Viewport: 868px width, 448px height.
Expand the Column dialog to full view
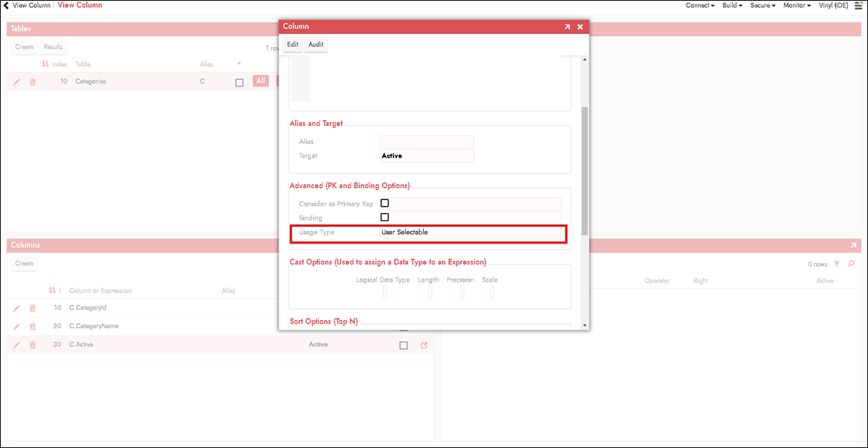click(x=567, y=27)
